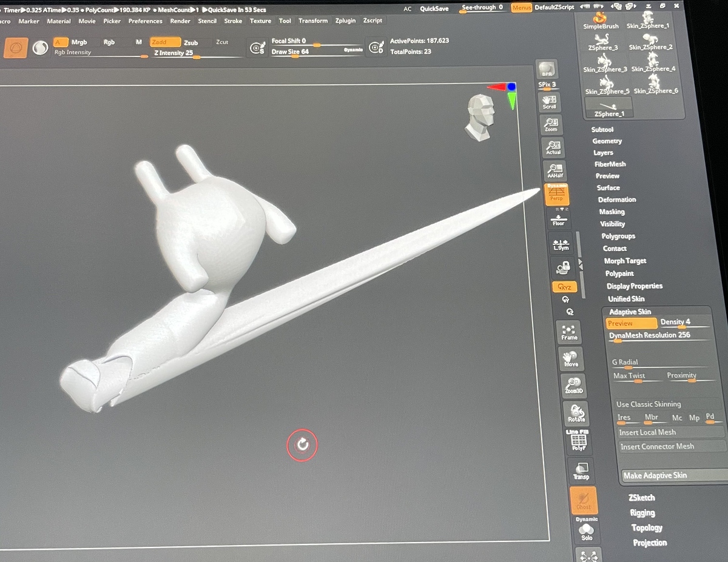Expand the Polygroups section
Screen dimensions: 728x562
[x=618, y=236]
